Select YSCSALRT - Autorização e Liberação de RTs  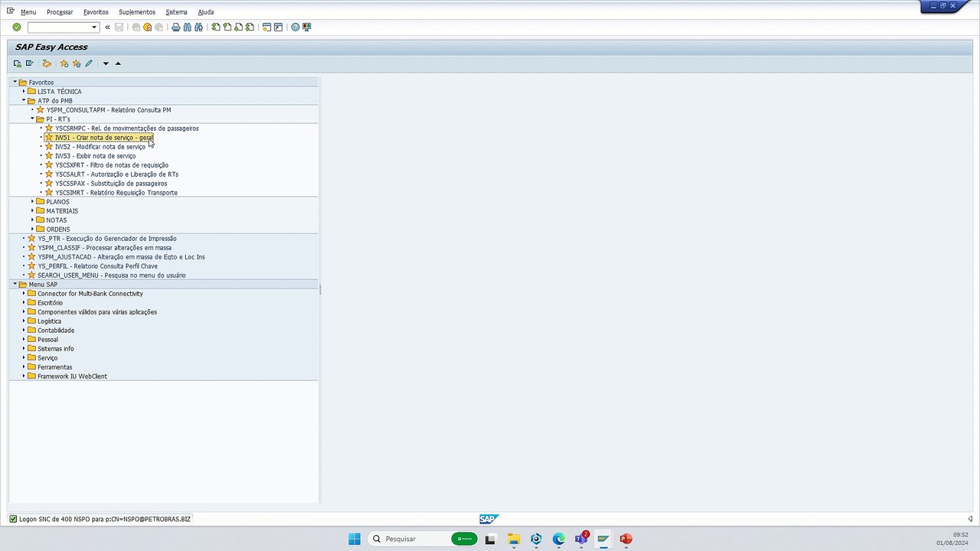(116, 174)
